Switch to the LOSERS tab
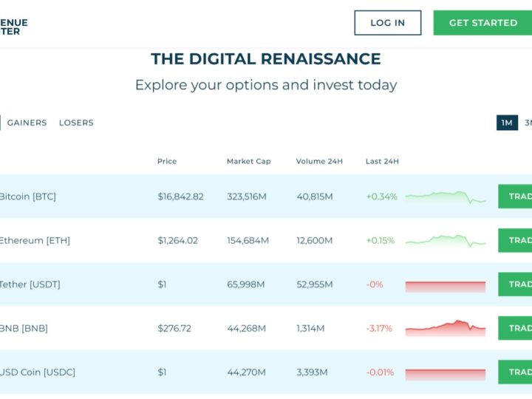532x399 pixels. [x=76, y=123]
